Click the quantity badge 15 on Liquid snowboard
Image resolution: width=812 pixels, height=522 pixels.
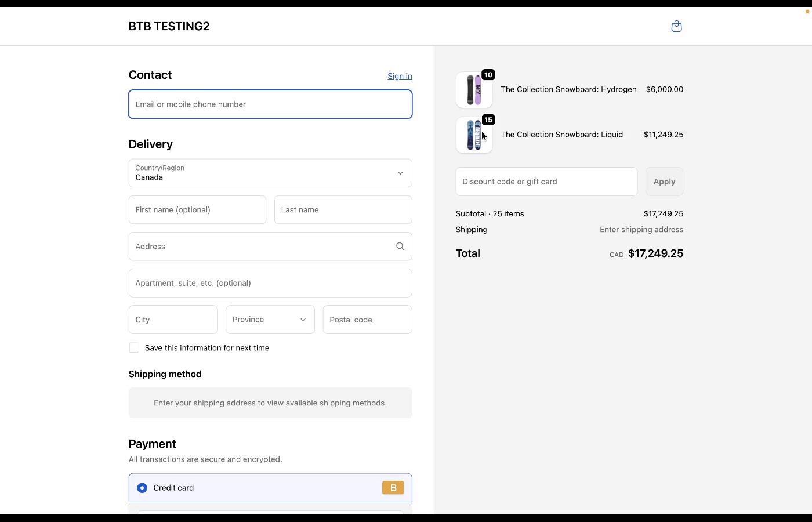(488, 120)
